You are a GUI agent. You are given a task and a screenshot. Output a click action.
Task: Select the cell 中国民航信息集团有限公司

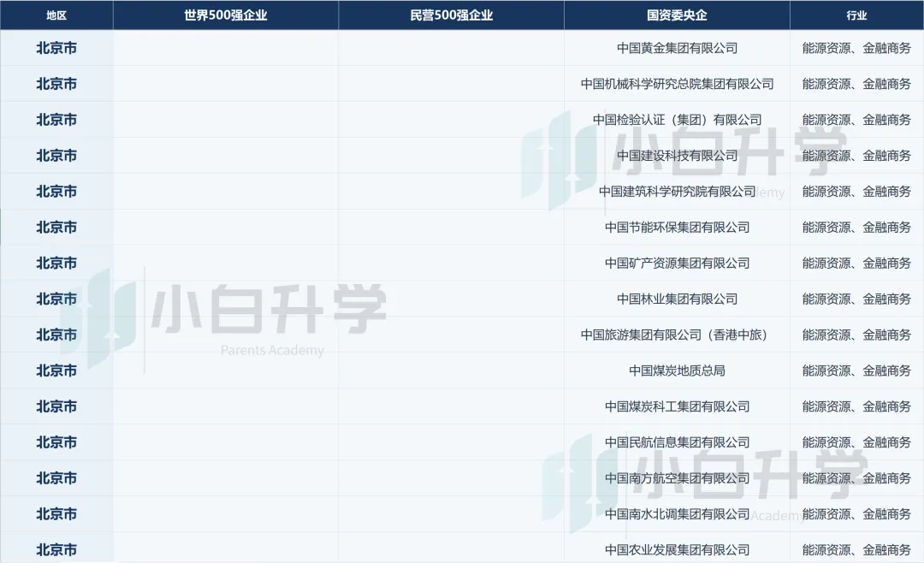click(677, 442)
